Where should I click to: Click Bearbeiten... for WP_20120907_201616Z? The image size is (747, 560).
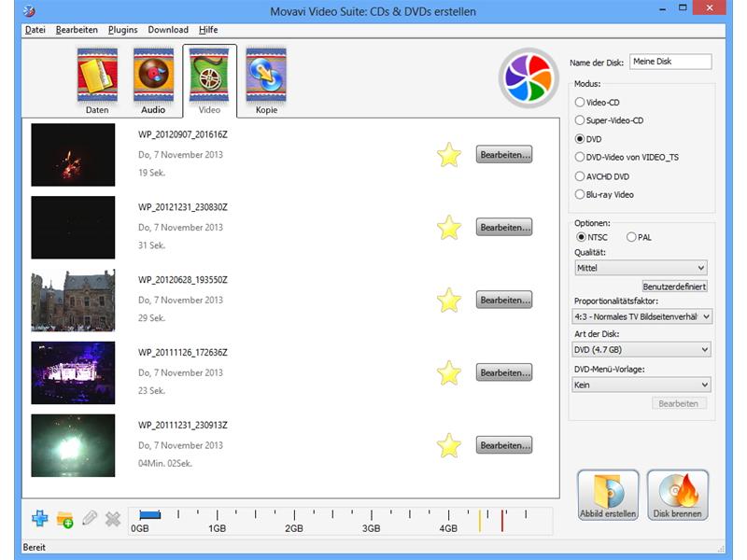pyautogui.click(x=504, y=155)
